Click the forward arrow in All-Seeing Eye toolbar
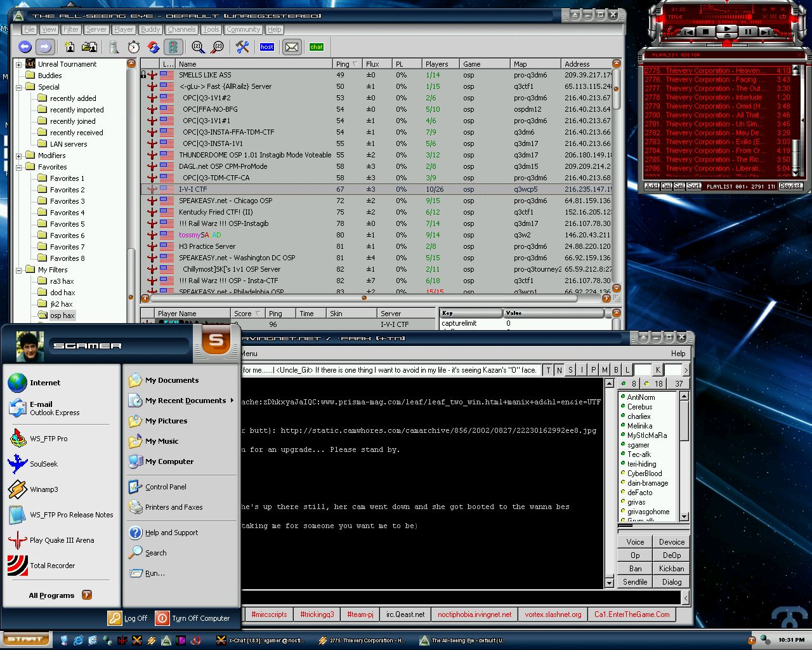 44,46
